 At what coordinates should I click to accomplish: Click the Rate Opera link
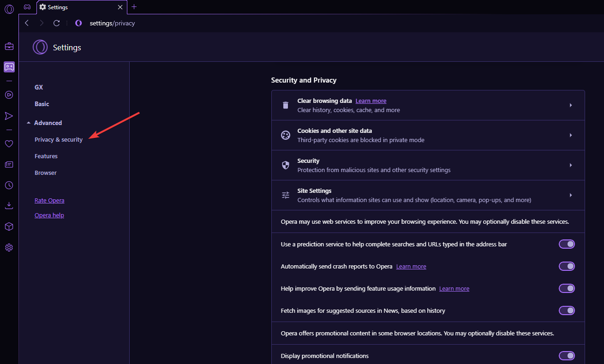[49, 201]
